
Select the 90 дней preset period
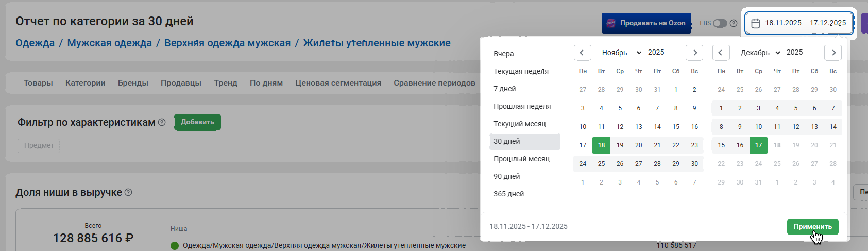click(x=506, y=176)
